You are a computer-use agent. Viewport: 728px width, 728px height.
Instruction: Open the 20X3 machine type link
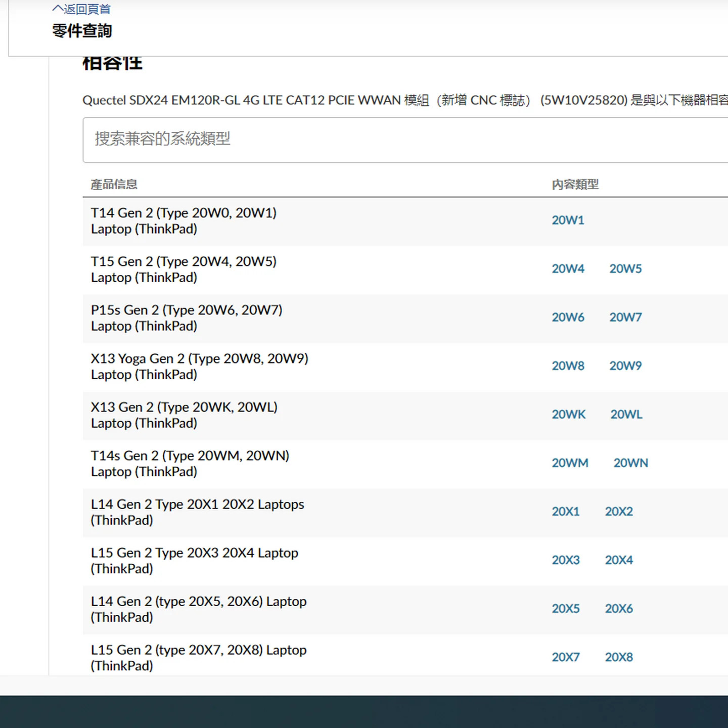pos(565,560)
